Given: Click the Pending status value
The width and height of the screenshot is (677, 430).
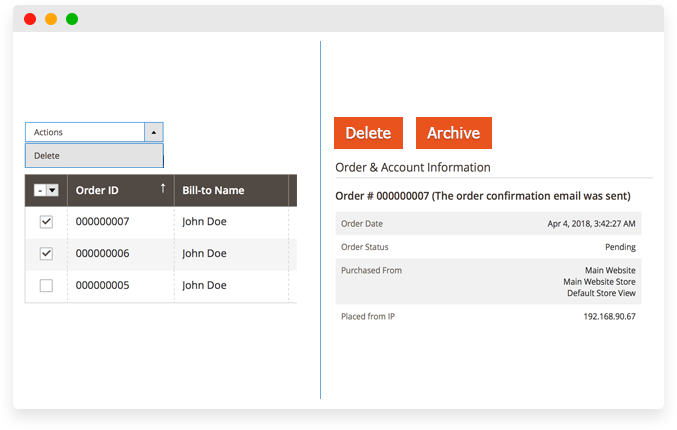Looking at the screenshot, I should [x=620, y=247].
